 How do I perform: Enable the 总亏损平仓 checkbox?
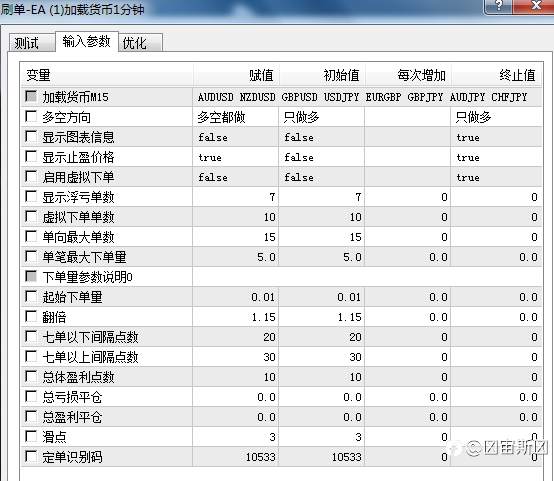tap(31, 397)
